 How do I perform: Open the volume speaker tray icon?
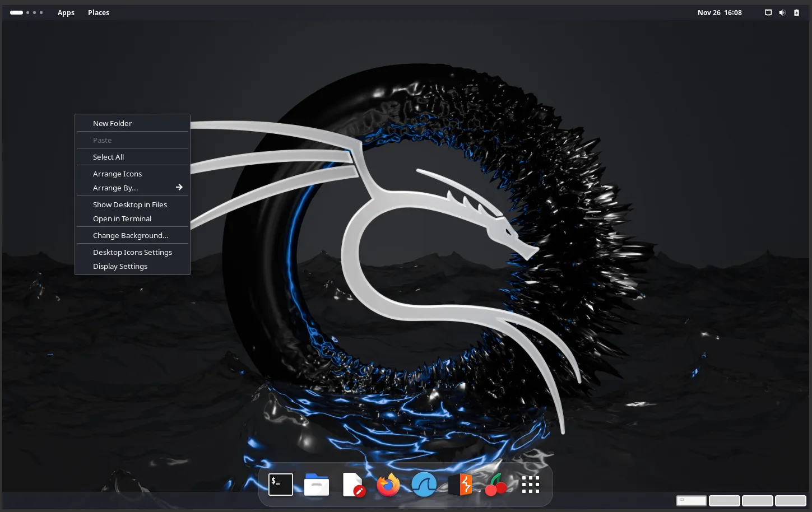(x=782, y=12)
